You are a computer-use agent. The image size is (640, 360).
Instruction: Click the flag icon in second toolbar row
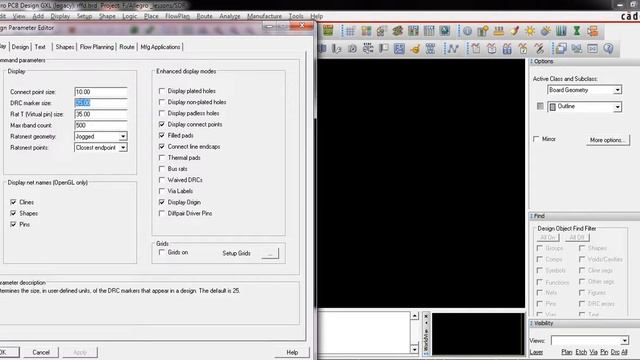pos(384,49)
